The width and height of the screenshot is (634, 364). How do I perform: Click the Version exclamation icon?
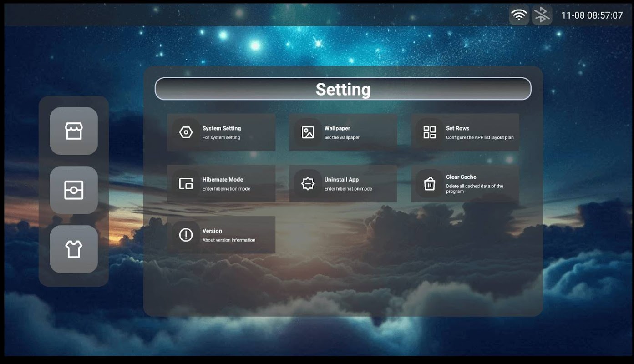[x=186, y=235]
